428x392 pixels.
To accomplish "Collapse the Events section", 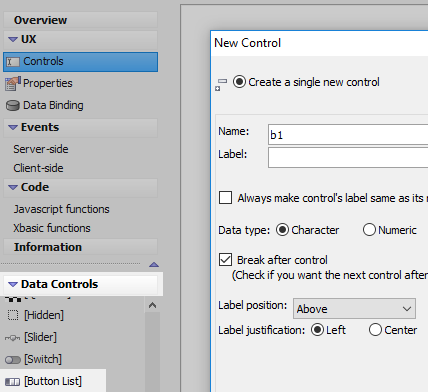I will [13, 127].
